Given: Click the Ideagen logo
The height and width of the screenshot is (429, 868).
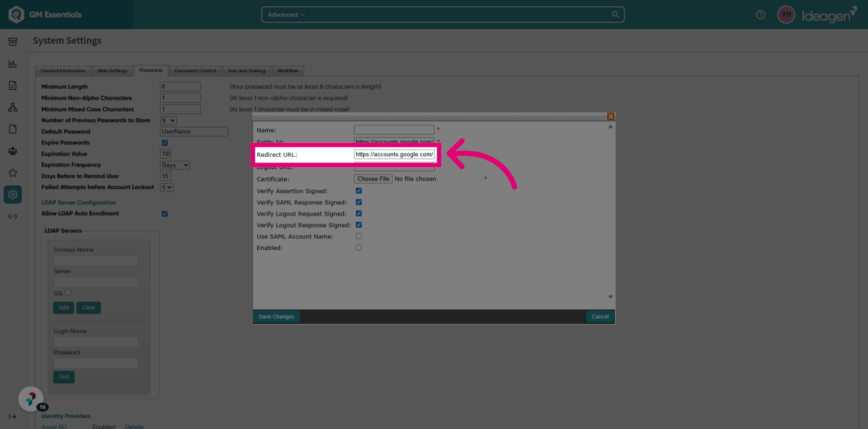Looking at the screenshot, I should [829, 15].
